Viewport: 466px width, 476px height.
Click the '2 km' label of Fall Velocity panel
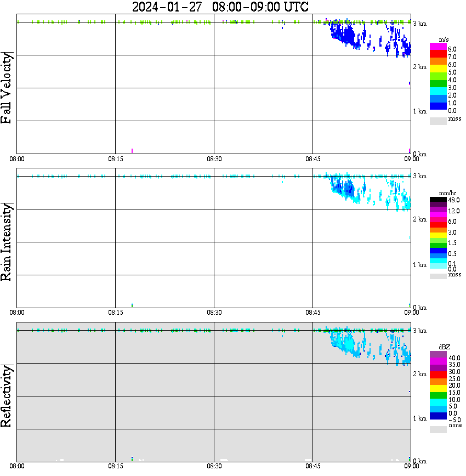tap(420, 67)
